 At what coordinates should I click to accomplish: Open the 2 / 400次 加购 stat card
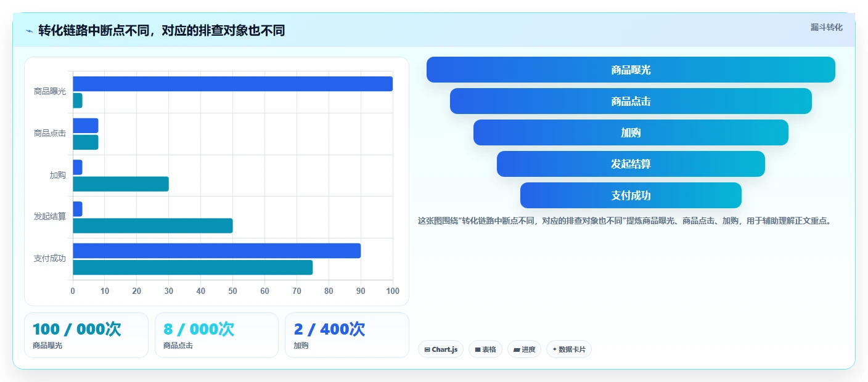[347, 335]
